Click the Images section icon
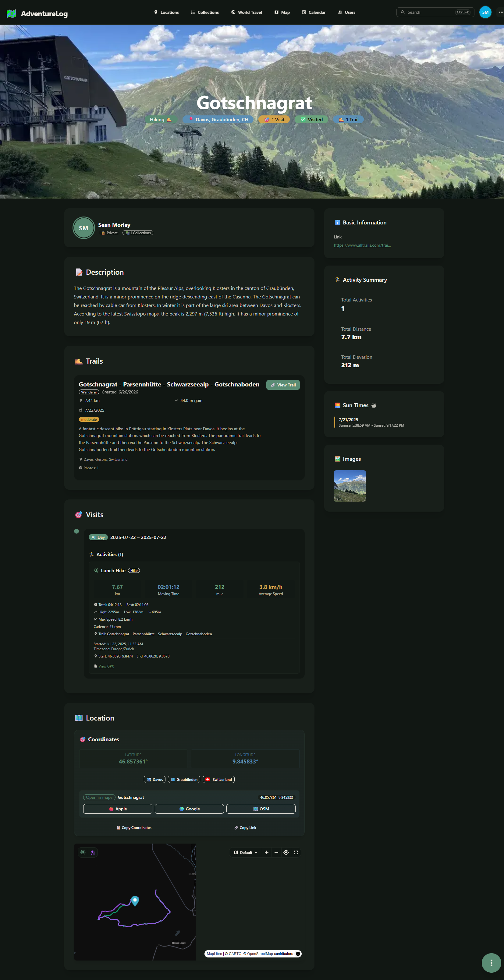 337,459
